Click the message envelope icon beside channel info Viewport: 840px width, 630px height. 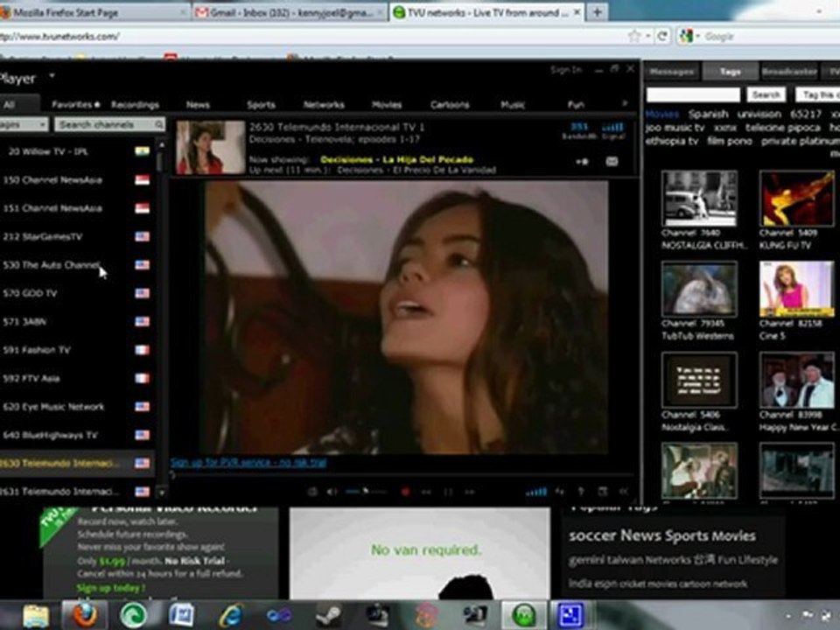[612, 161]
